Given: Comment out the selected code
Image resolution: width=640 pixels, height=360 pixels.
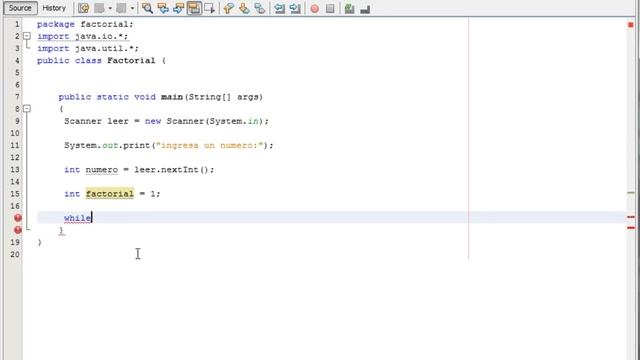Looking at the screenshot, I should click(349, 8).
